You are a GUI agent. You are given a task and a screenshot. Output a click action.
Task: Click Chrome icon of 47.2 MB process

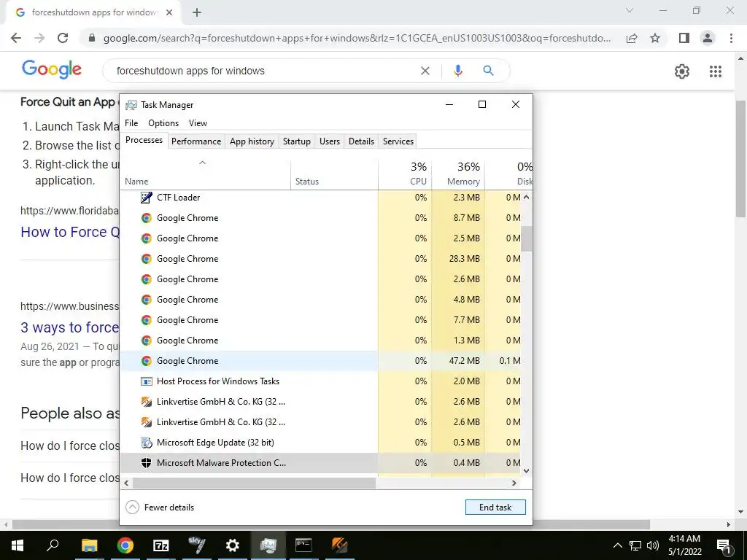coord(146,361)
